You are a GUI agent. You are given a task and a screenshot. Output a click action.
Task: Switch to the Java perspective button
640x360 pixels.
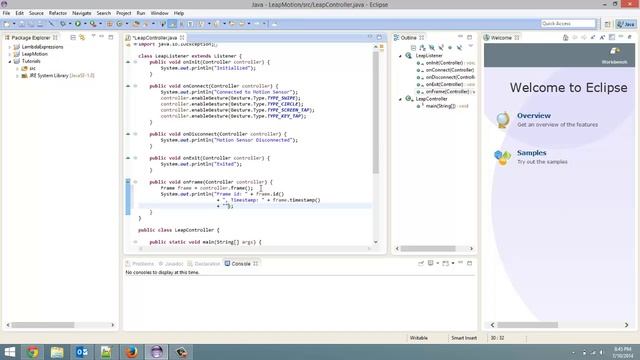pyautogui.click(x=626, y=24)
